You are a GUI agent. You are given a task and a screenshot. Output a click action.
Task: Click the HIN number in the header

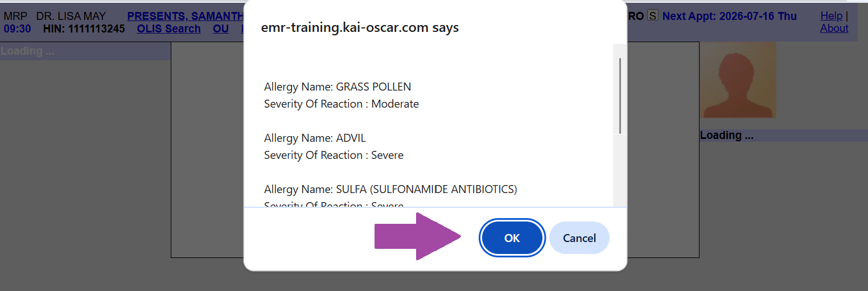pos(84,28)
